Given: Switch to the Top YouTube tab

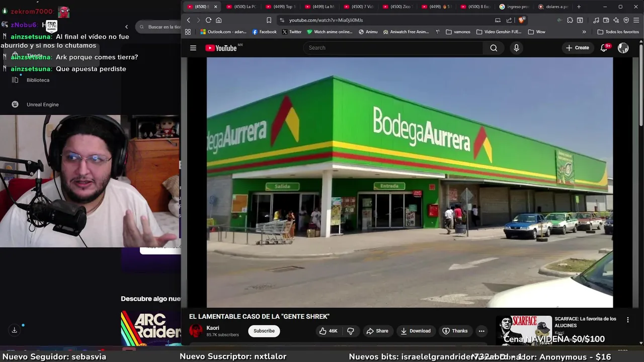Looking at the screenshot, I should [280, 7].
